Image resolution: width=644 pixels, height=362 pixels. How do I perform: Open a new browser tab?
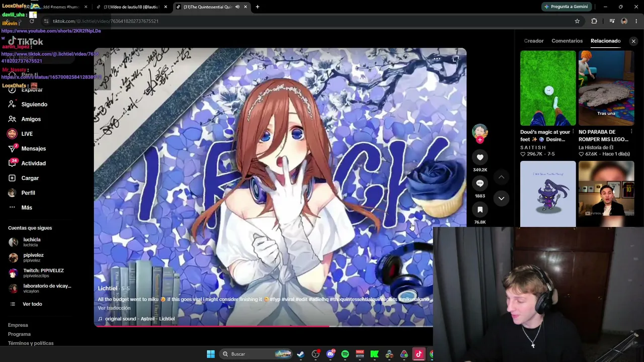coord(257,7)
